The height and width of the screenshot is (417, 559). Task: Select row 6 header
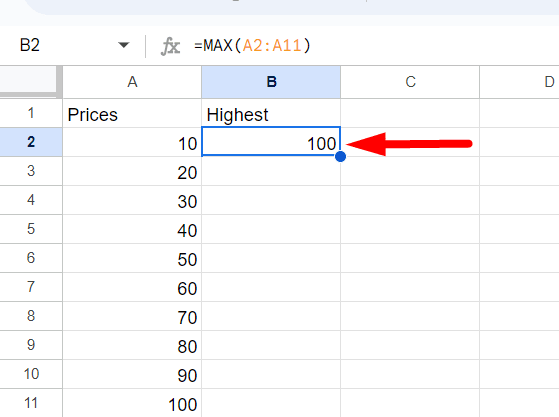[x=31, y=258]
